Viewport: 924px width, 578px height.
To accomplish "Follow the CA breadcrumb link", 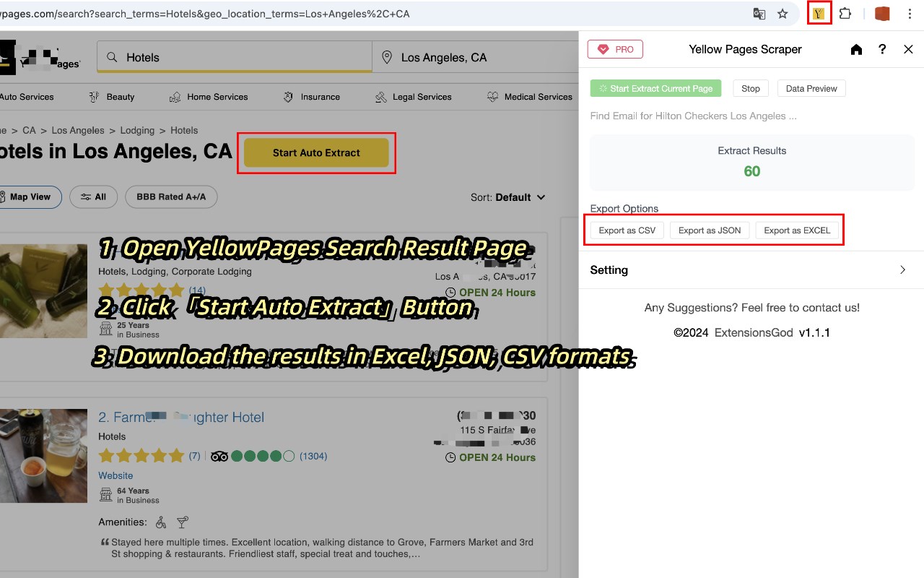I will click(29, 131).
